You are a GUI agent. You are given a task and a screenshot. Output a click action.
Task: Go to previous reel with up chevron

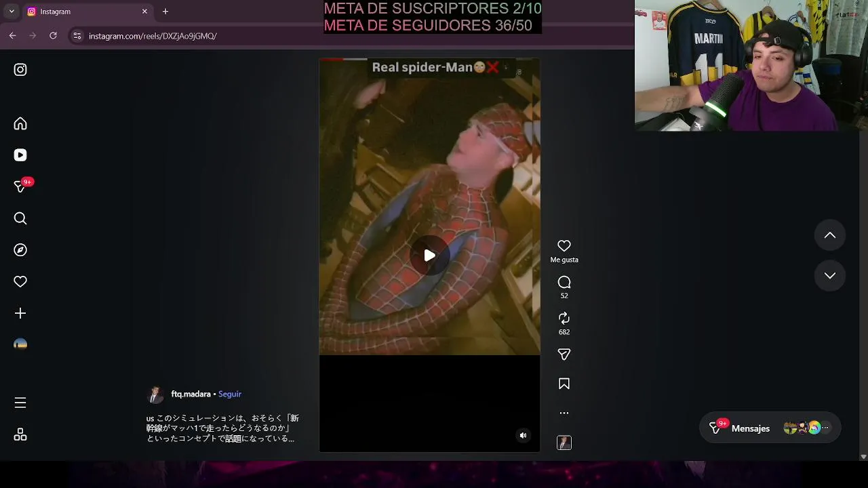(830, 235)
